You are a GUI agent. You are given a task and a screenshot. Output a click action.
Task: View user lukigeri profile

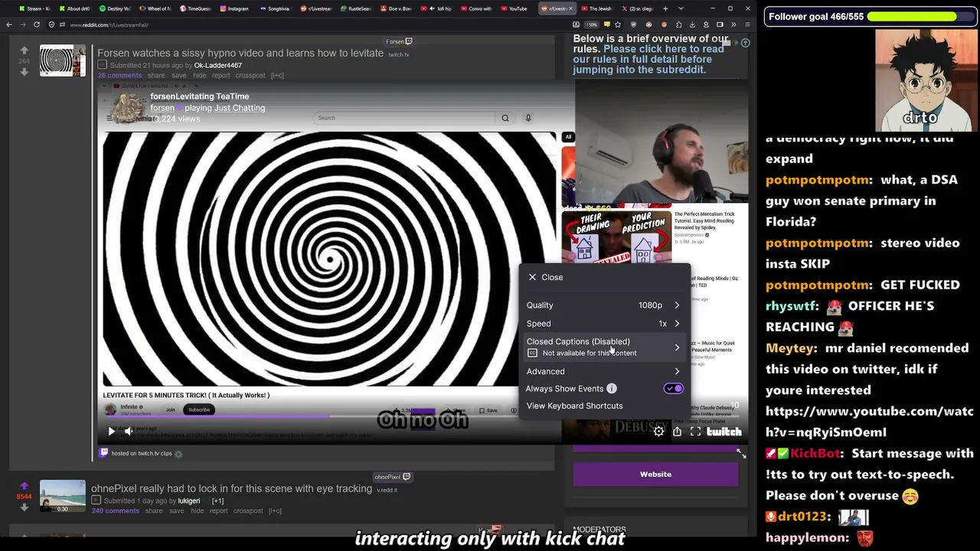(188, 501)
